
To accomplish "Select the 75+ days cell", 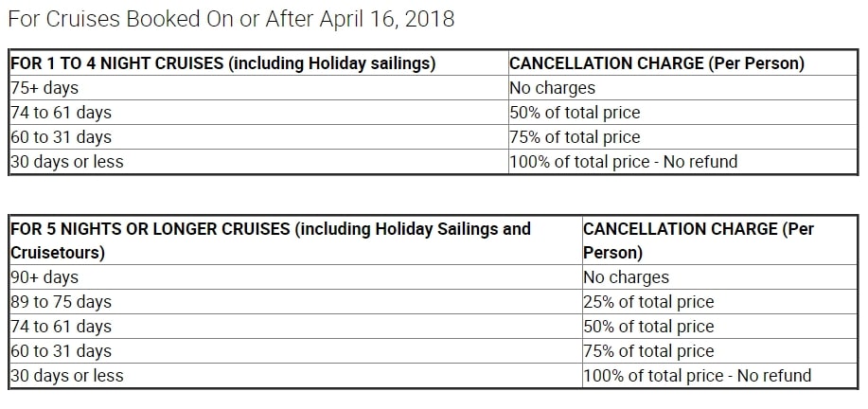I will pos(258,87).
